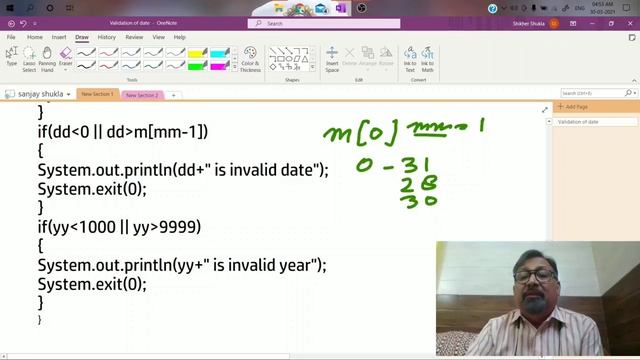Select the cyan highlighter
Screen dimensions: 640x360
pos(220,53)
